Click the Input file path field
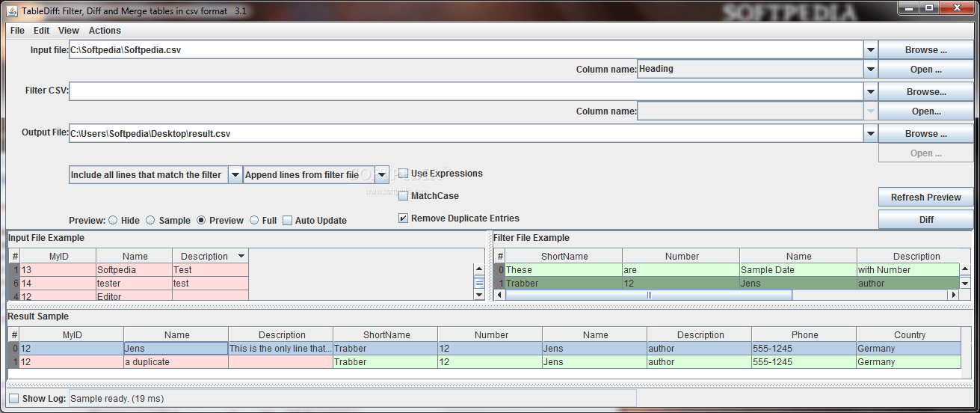 (465, 50)
